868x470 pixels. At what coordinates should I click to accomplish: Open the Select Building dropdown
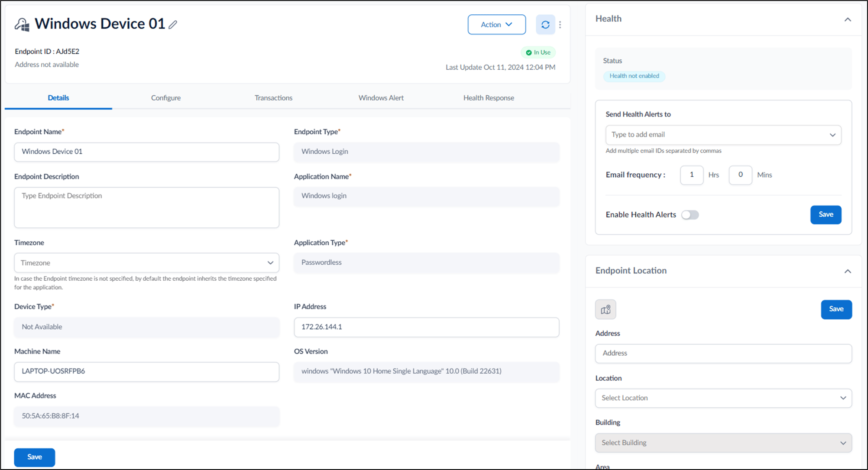point(723,443)
